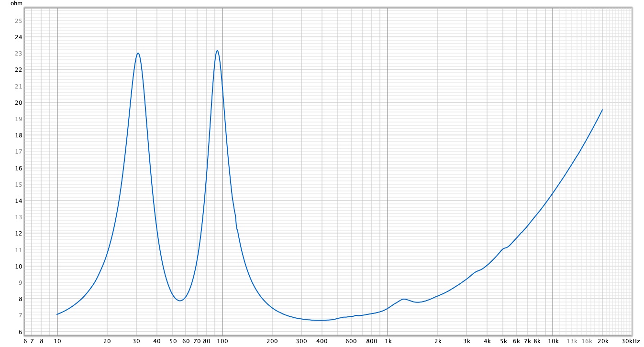Select the '10k' frequency axis label
The width and height of the screenshot is (644, 347).
[x=554, y=341]
